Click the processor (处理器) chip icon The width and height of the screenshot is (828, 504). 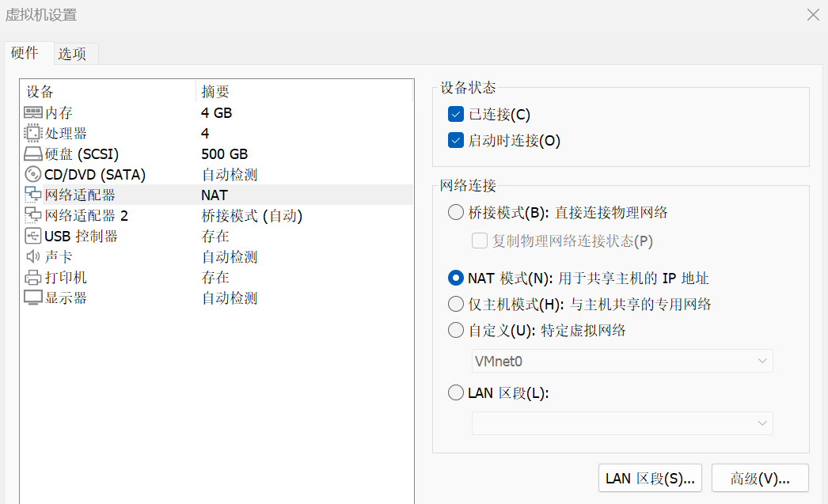point(33,134)
